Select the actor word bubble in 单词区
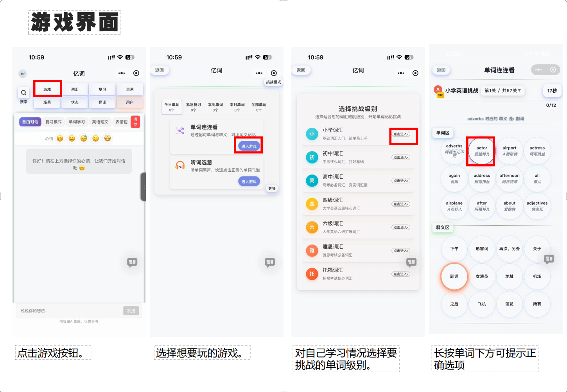Image resolution: width=567 pixels, height=392 pixels. (x=481, y=151)
